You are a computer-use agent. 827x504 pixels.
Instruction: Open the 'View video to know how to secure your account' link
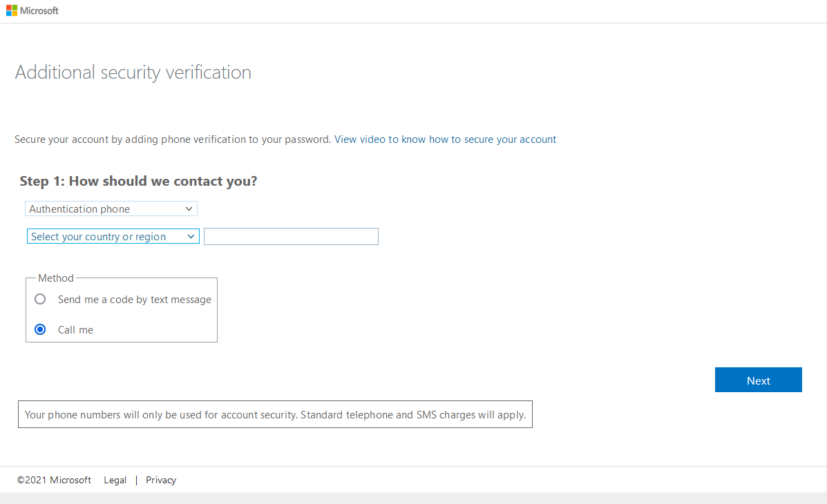coord(445,139)
